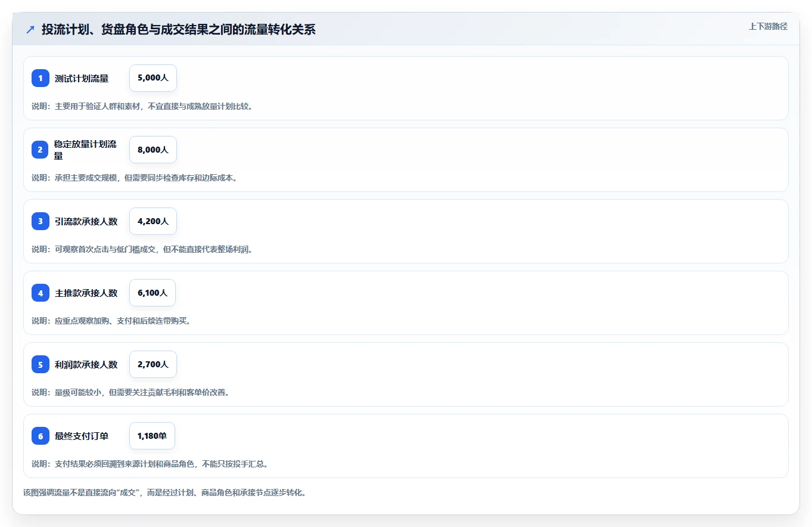
Task: Click the 5,000人 value chip
Action: (153, 78)
